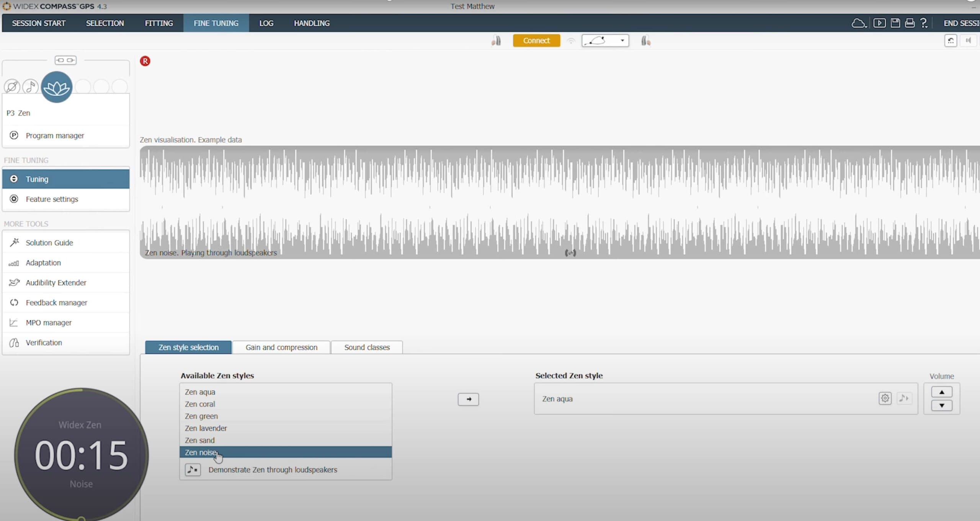
Task: Switch to Sound classes tab
Action: tap(367, 347)
